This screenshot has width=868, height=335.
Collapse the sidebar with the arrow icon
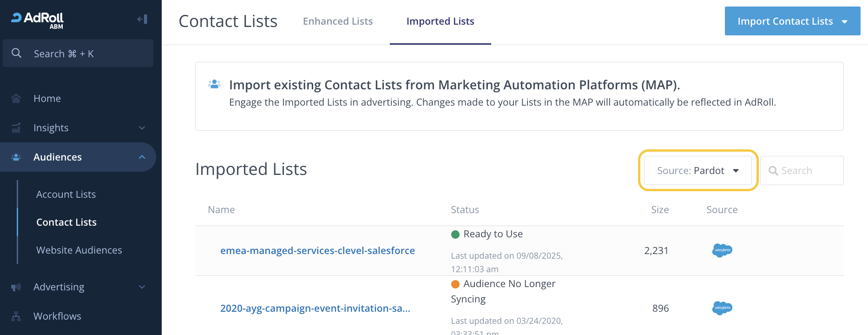pyautogui.click(x=142, y=19)
